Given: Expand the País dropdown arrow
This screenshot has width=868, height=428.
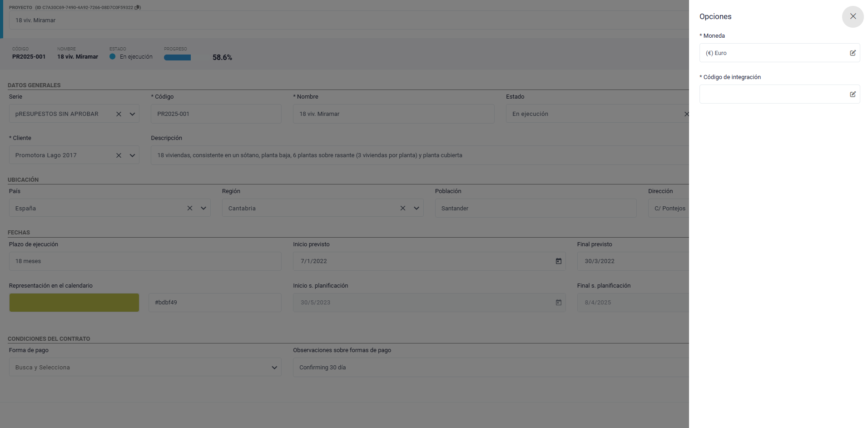Looking at the screenshot, I should 203,208.
